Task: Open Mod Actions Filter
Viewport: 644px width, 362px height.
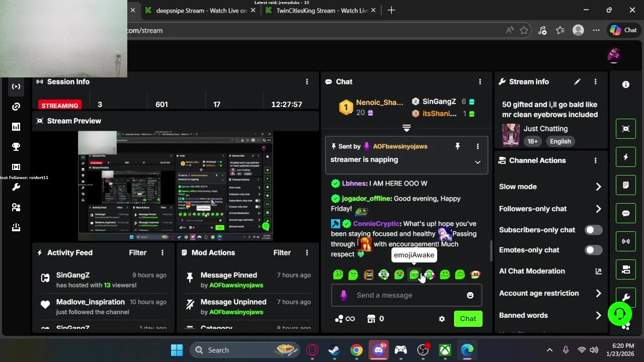Action: click(282, 252)
